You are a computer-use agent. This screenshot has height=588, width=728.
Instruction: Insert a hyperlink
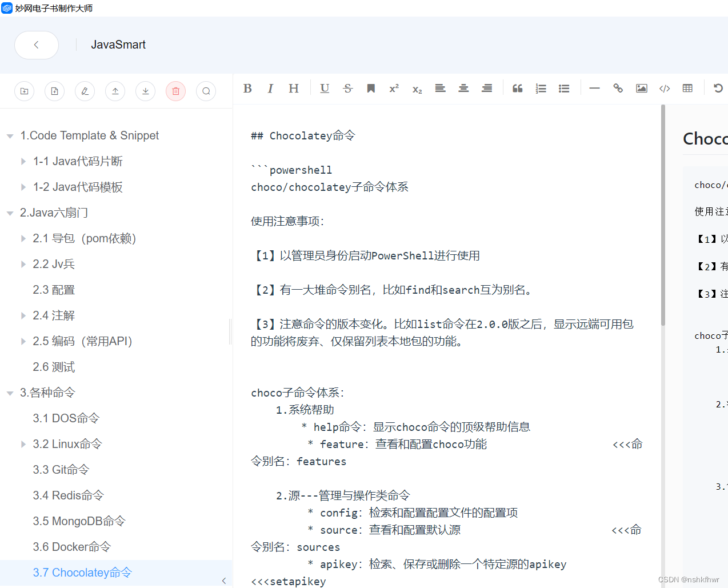click(618, 88)
